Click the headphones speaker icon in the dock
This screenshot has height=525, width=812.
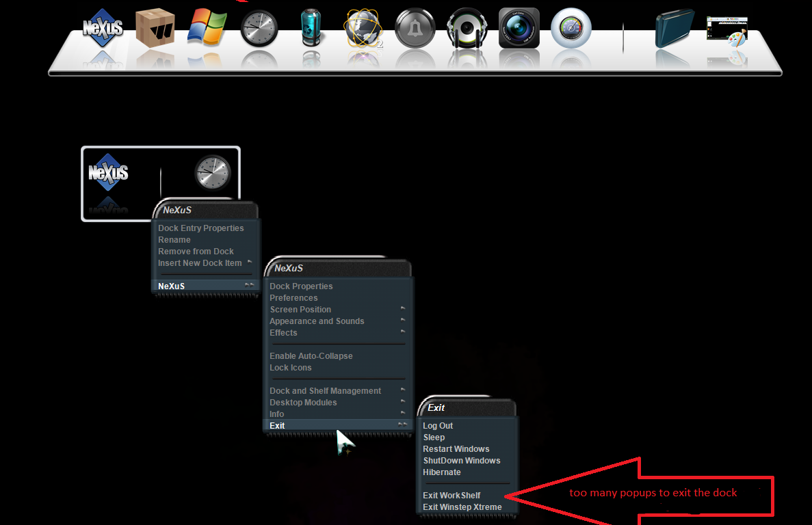pyautogui.click(x=467, y=28)
